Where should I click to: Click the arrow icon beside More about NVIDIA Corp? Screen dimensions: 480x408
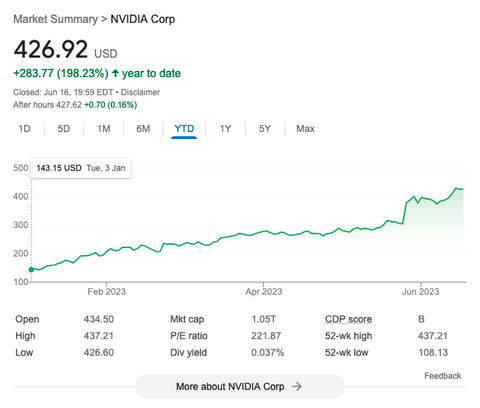point(297,387)
